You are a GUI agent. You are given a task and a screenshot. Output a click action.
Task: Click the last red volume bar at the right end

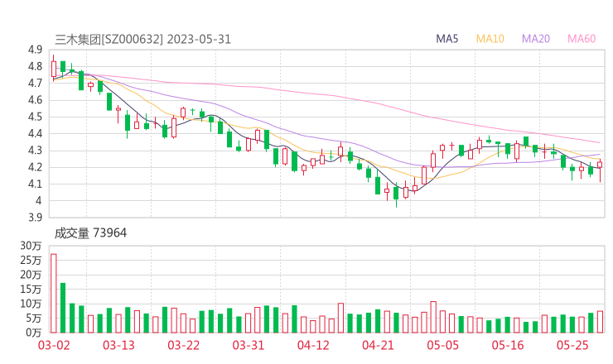[600, 322]
